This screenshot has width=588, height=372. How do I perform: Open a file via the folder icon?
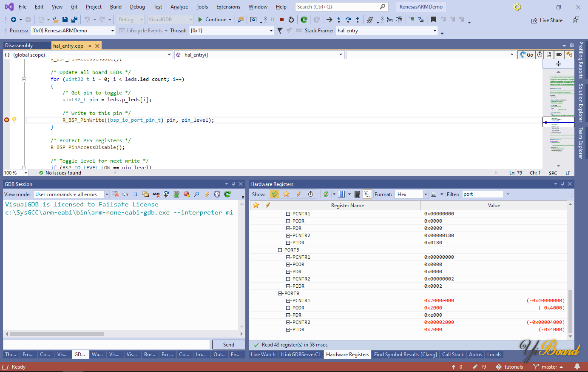pos(56,20)
